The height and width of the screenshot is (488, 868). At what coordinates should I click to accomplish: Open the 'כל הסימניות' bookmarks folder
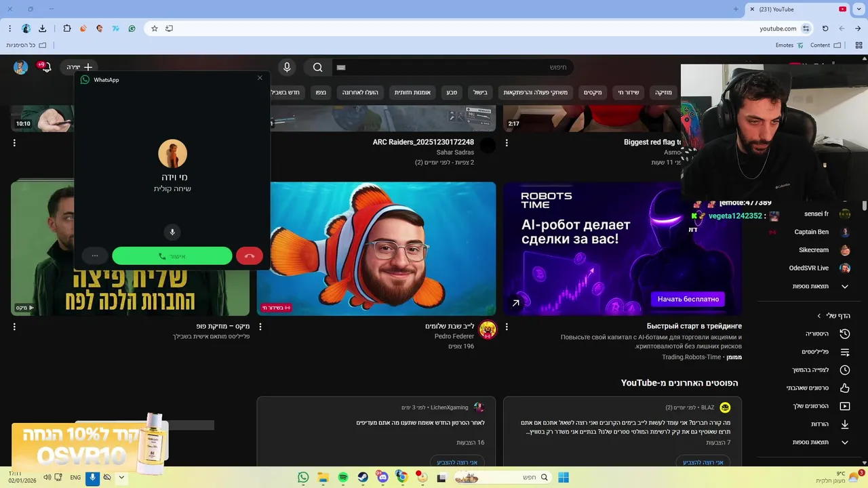pos(26,45)
